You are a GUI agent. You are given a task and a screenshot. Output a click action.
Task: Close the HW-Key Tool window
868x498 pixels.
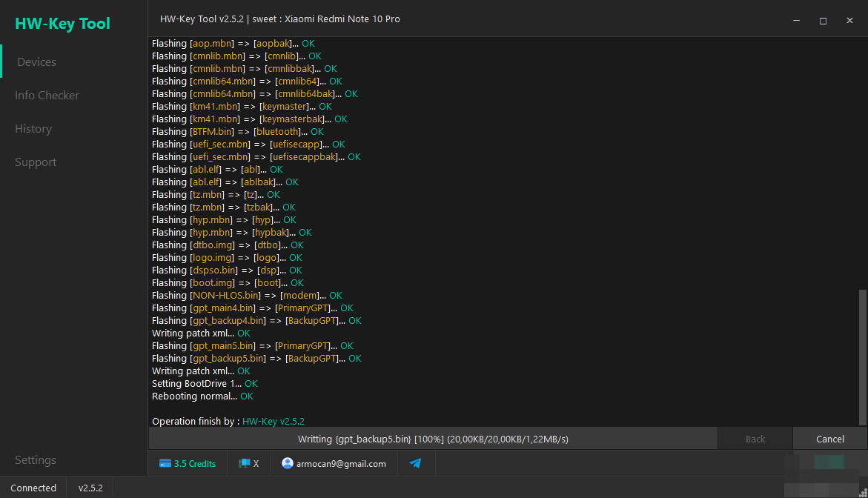849,21
